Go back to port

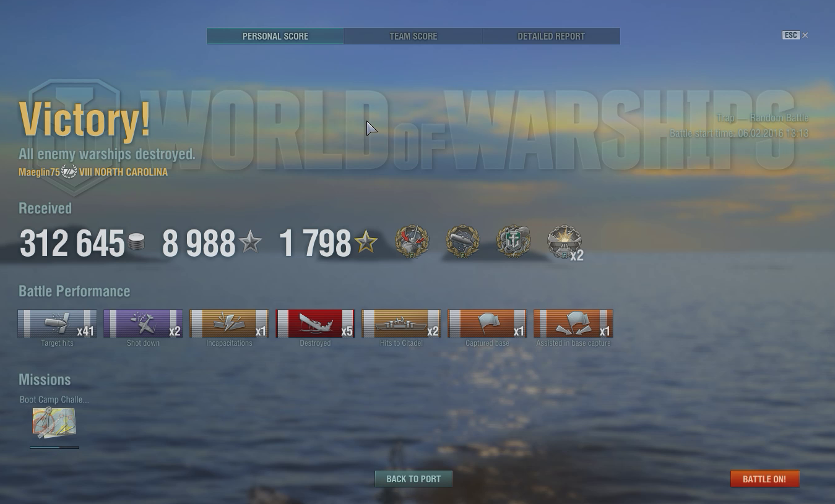pos(413,479)
